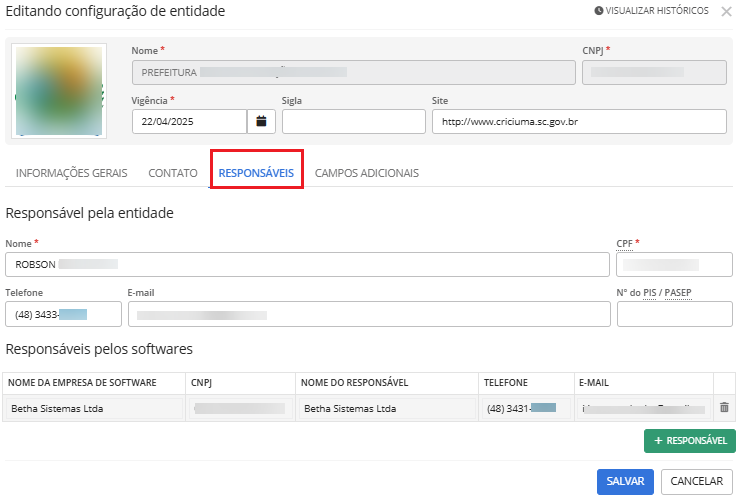
Task: Click the CPF input field
Action: click(674, 264)
